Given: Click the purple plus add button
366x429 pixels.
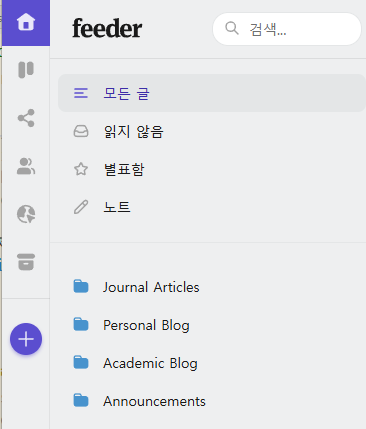Looking at the screenshot, I should [26, 339].
